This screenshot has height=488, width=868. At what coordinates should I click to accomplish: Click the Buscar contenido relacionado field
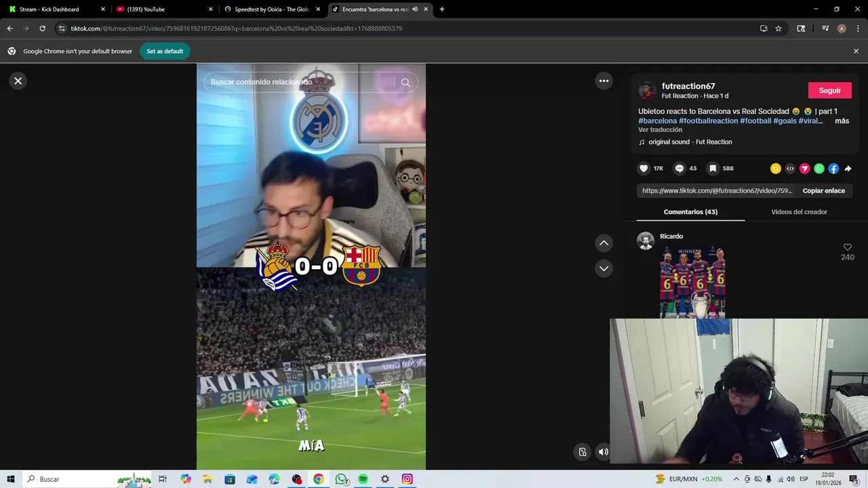click(x=298, y=82)
